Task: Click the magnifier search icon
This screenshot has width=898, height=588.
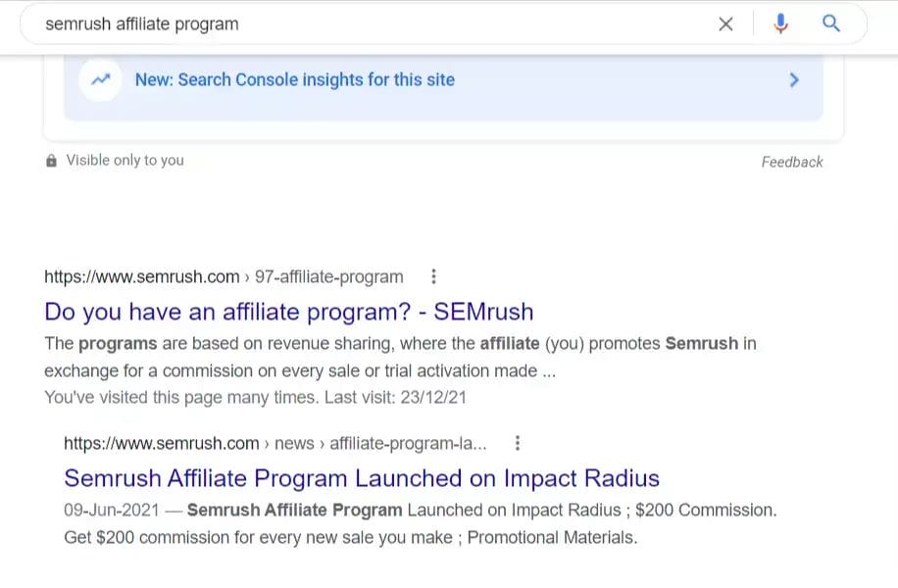Action: pyautogui.click(x=831, y=24)
